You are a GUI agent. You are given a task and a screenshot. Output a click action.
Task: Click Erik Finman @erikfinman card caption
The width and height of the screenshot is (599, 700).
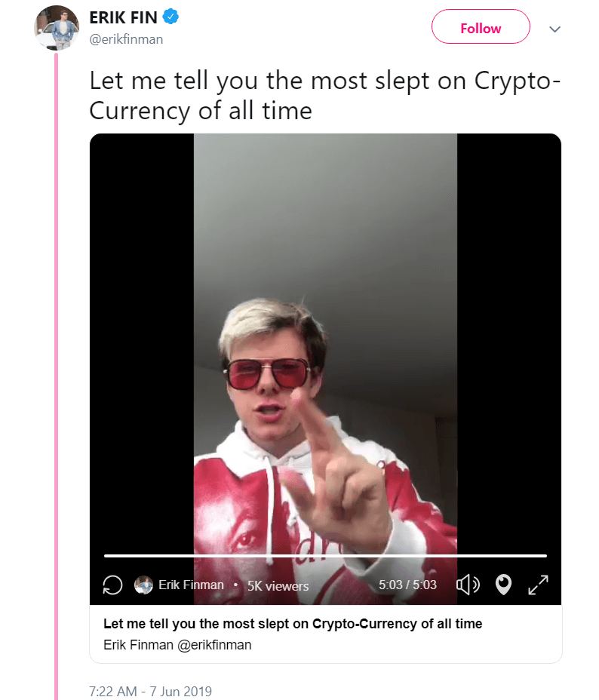point(177,645)
